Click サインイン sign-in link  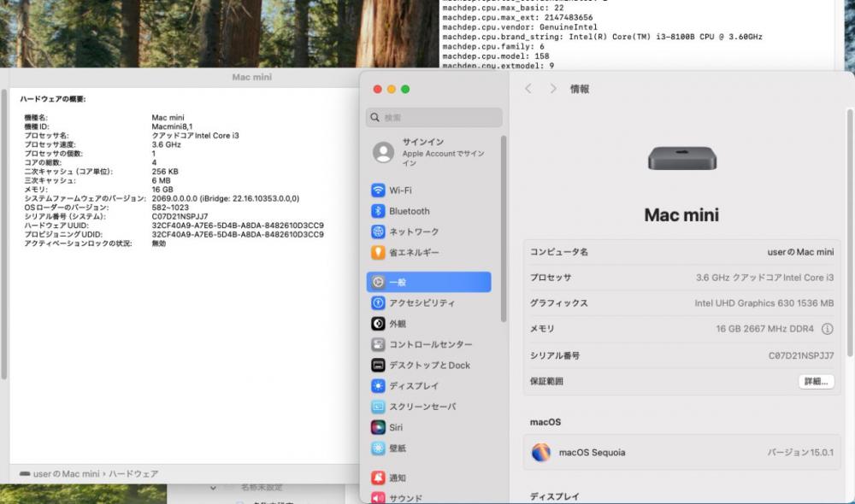(423, 142)
